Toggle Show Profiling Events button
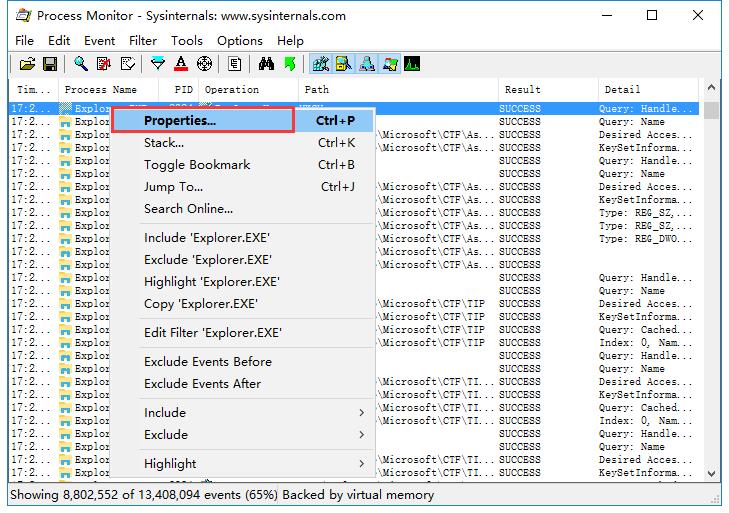 pyautogui.click(x=411, y=65)
